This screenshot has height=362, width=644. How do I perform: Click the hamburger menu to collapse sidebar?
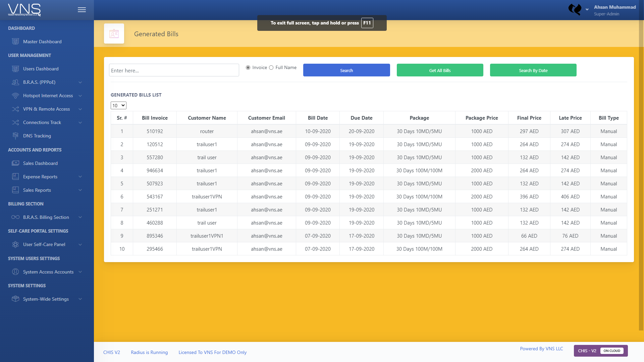point(82,10)
